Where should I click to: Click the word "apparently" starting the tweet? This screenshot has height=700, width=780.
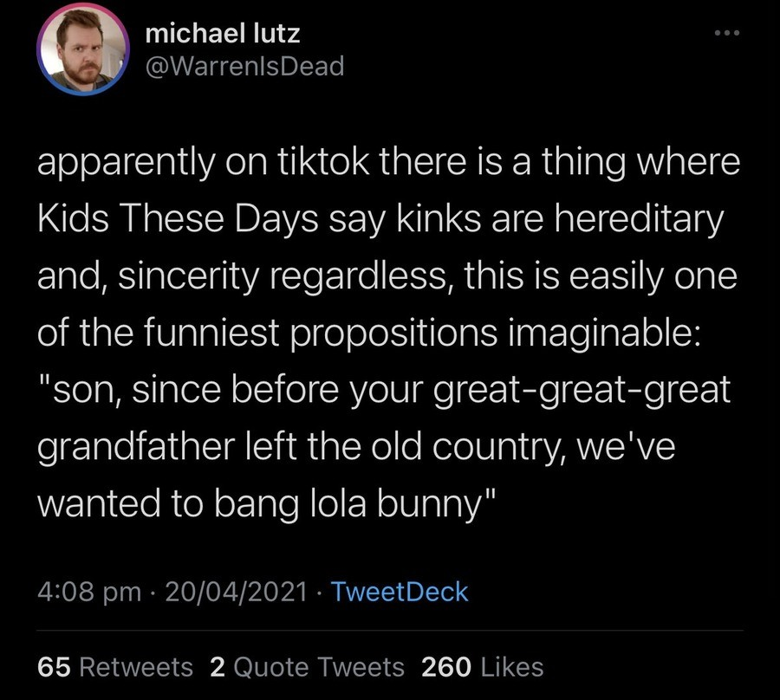(127, 164)
